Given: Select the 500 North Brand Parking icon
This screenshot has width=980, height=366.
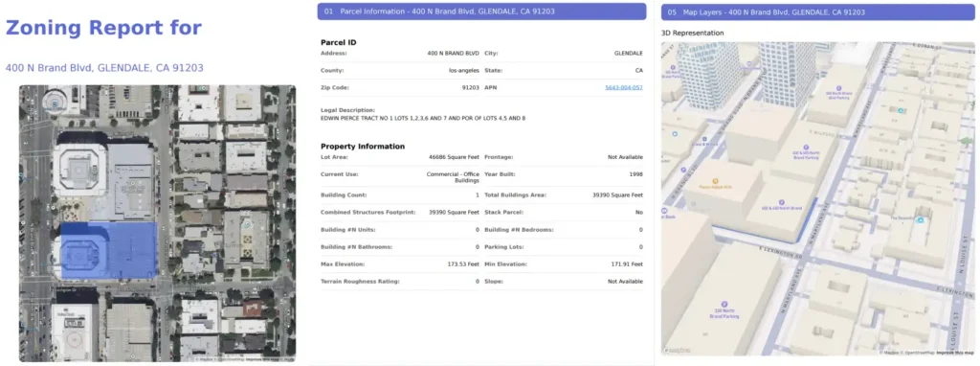Looking at the screenshot, I should coord(839,88).
